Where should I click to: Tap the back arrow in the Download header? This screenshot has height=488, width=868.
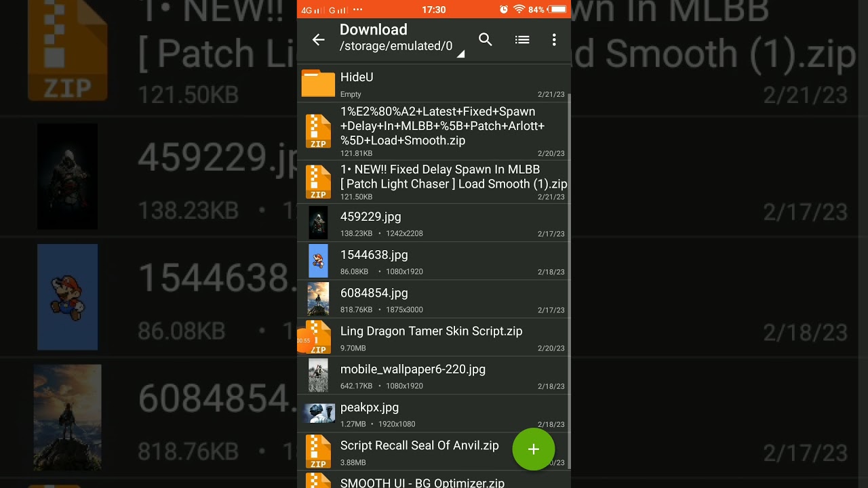(x=318, y=40)
